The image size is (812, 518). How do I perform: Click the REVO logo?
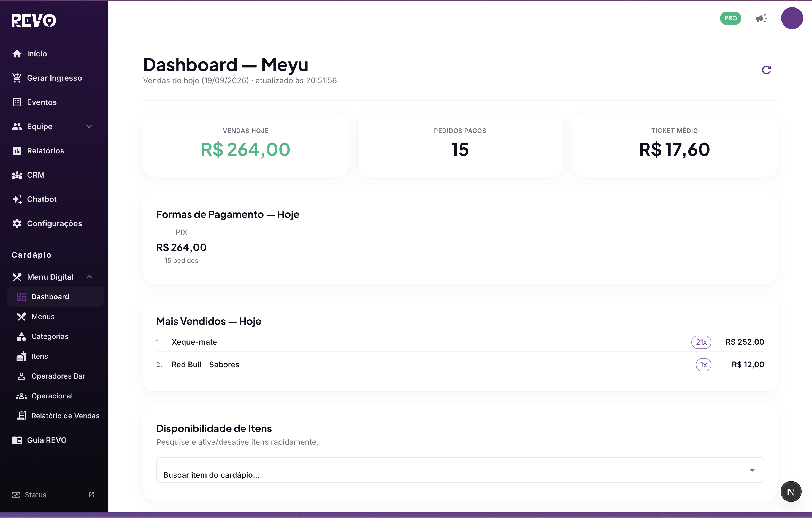34,20
